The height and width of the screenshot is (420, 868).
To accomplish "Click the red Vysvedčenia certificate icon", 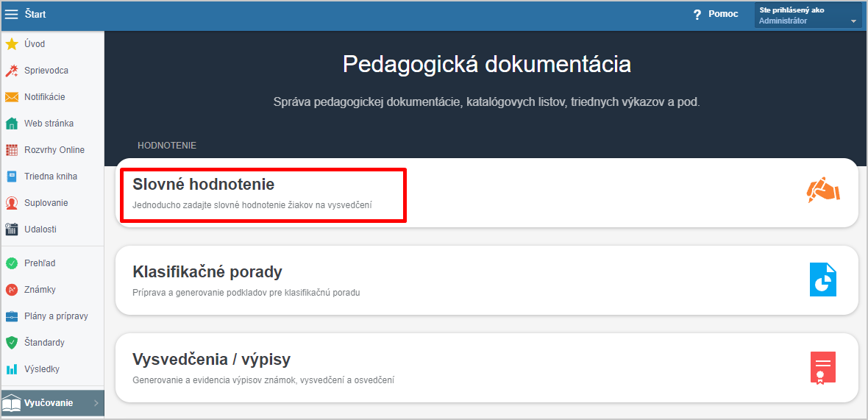I will pyautogui.click(x=823, y=368).
